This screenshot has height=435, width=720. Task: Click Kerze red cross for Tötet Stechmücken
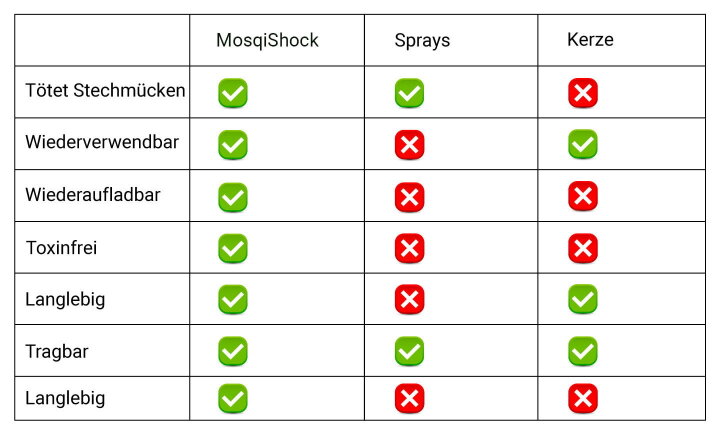[x=583, y=93]
